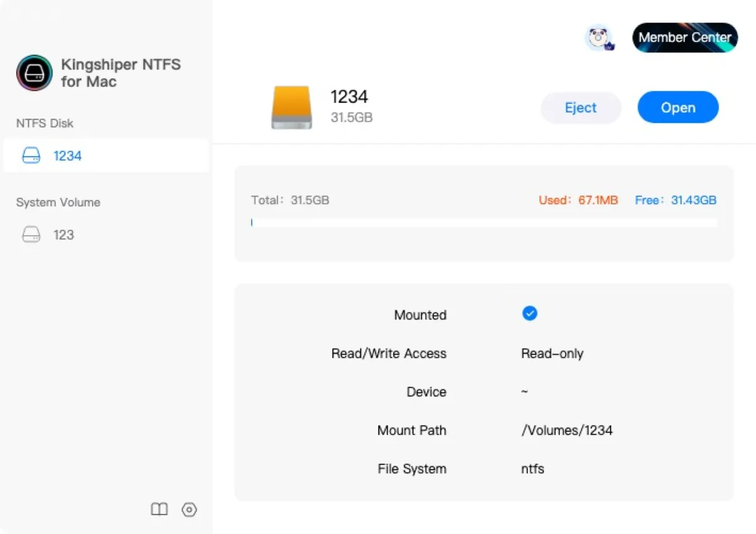Viewport: 756px width, 534px height.
Task: Select the 123 system volume entry
Action: [63, 235]
